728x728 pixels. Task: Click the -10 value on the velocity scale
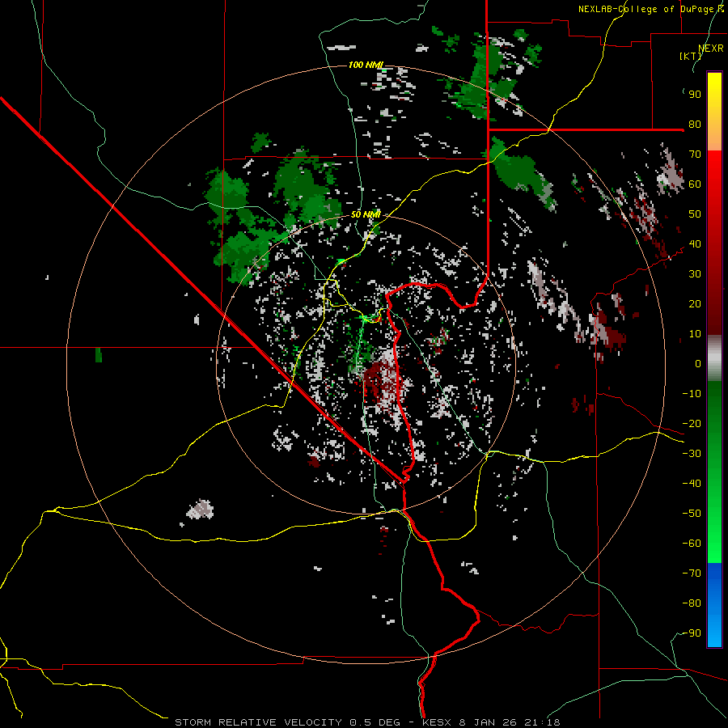(x=692, y=394)
